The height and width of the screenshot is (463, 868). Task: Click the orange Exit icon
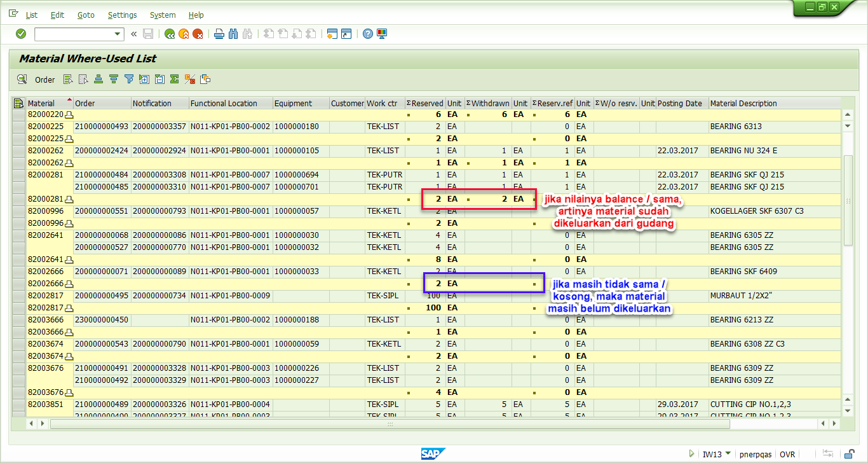tap(184, 34)
